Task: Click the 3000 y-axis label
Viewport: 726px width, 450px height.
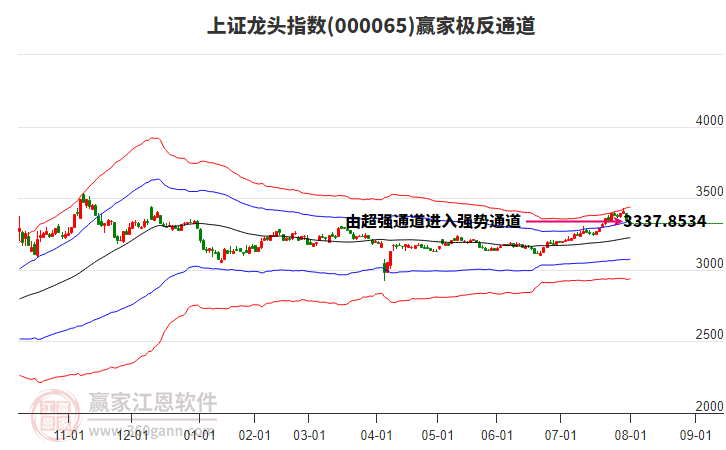Action: 709,263
